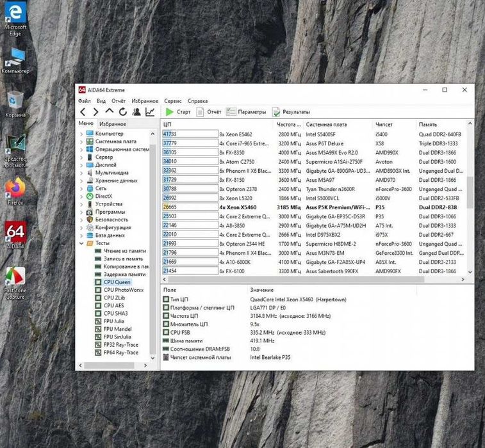Viewport: 485px width, 448px height.
Task: Click the Back navigation arrow
Action: tap(83, 112)
